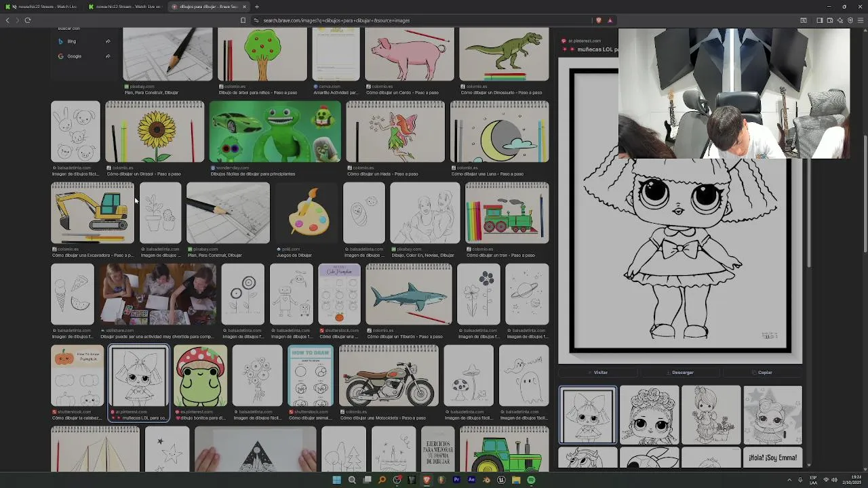Open the moon 'Luna' drawing thumbnail
Screen dimensions: 868x488
(x=500, y=131)
